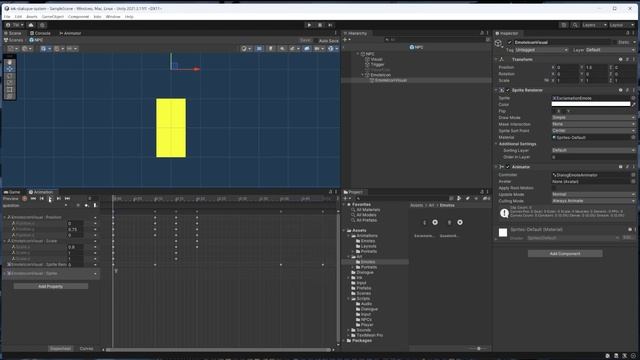Switch to the Game tab
Image resolution: width=640 pixels, height=360 pixels.
12,192
